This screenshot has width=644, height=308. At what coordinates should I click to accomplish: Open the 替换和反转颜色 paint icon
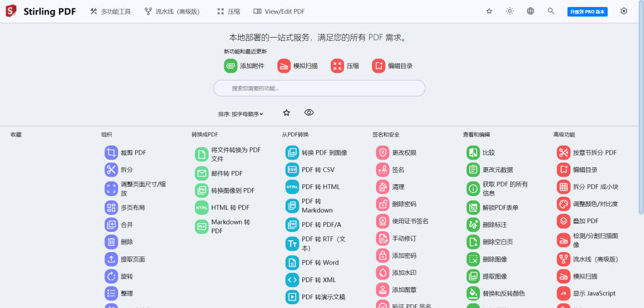[473, 294]
